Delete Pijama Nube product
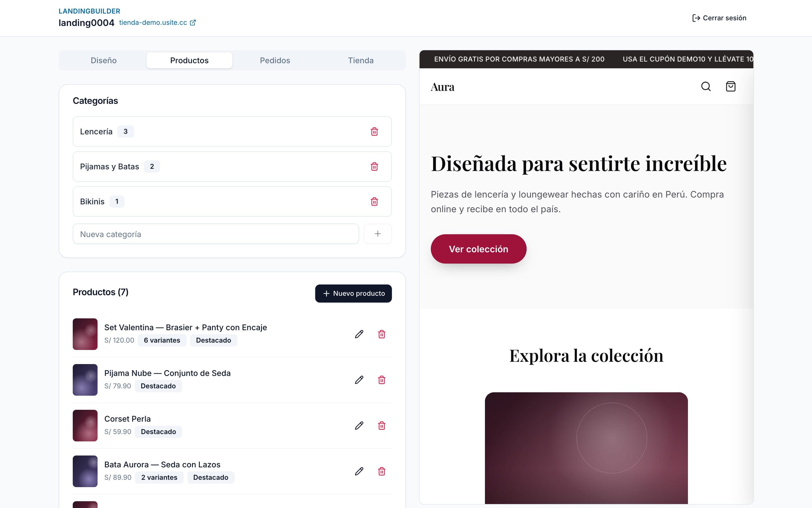Image resolution: width=812 pixels, height=508 pixels. coord(381,380)
